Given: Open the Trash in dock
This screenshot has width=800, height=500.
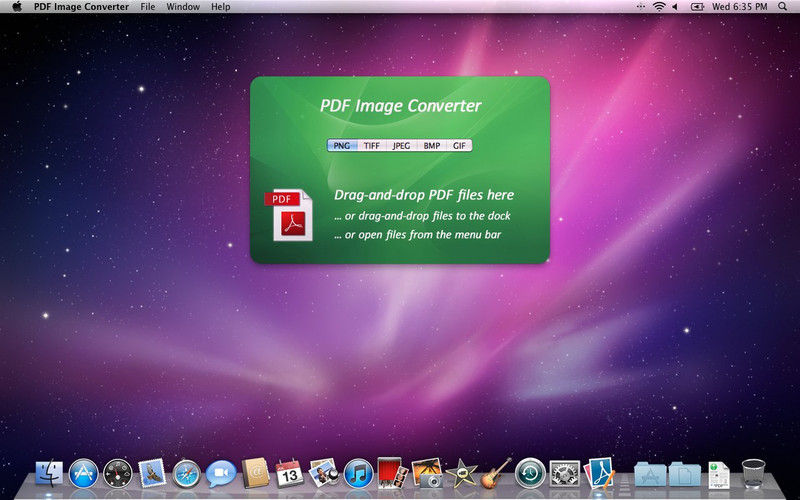Looking at the screenshot, I should point(753,473).
